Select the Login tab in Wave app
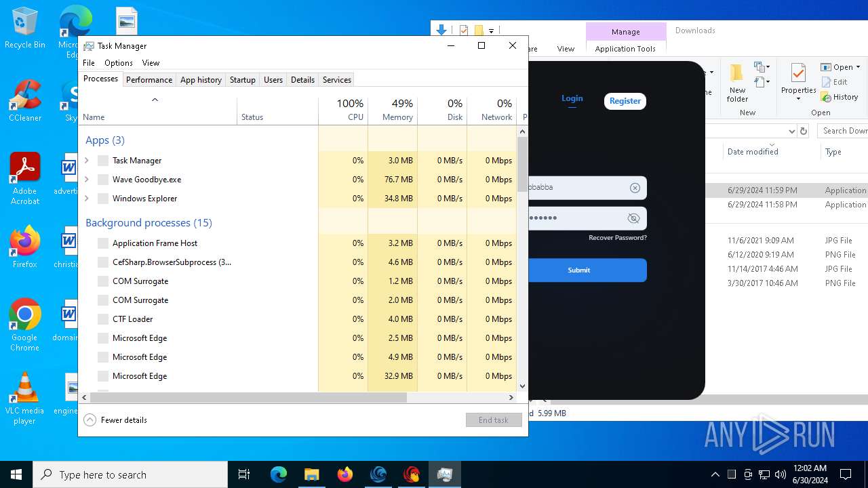The width and height of the screenshot is (868, 488). (x=572, y=99)
